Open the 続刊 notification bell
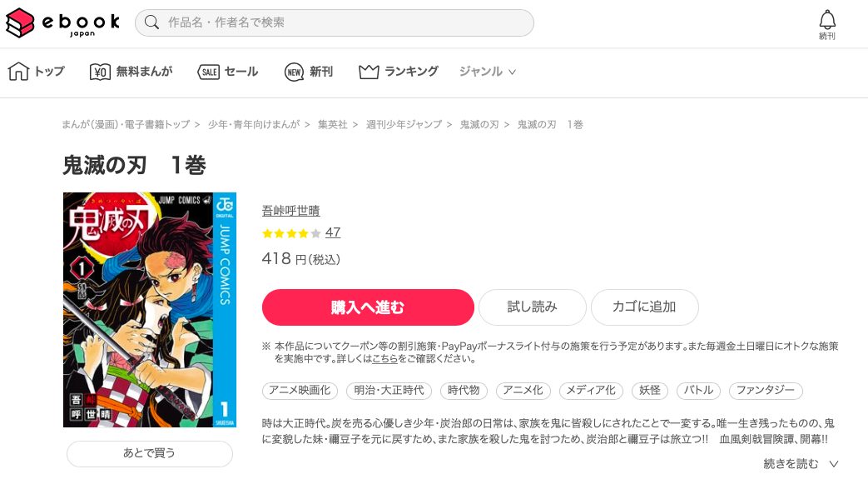This screenshot has height=494, width=868. click(827, 25)
